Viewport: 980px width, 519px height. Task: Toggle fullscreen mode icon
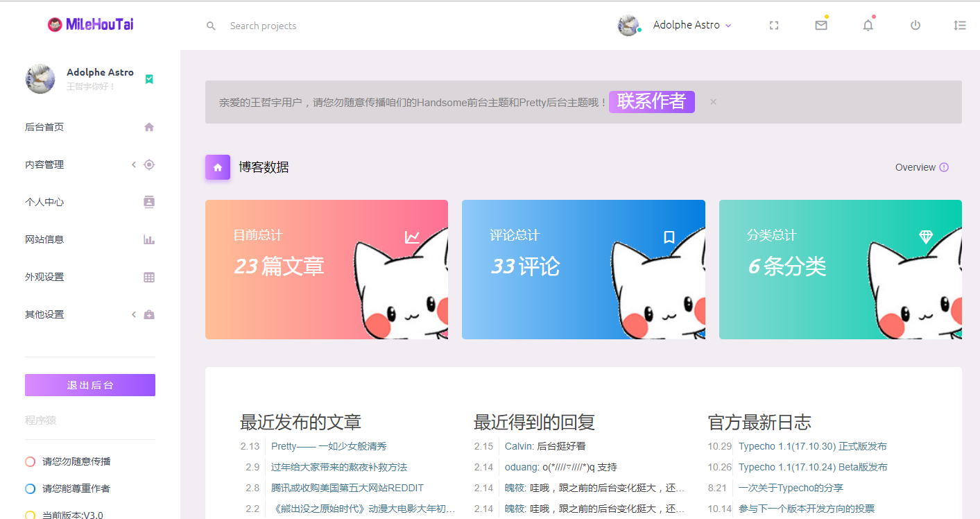[774, 26]
